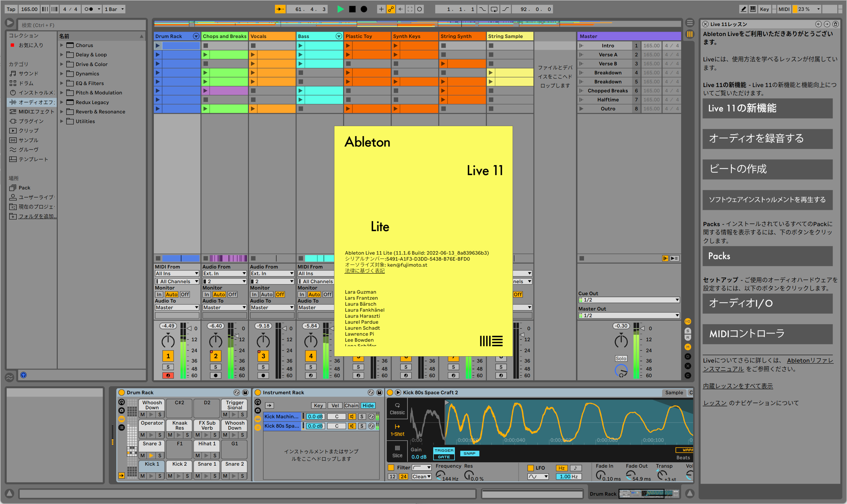Toggle the browser show/hide arrow
Viewport: 847px width, 504px height.
tap(10, 23)
